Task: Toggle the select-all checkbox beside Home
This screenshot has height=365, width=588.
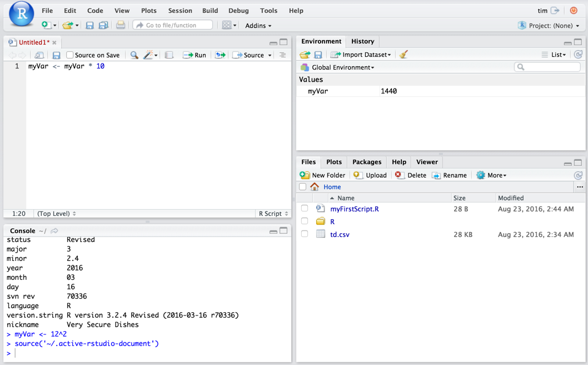Action: [x=303, y=186]
